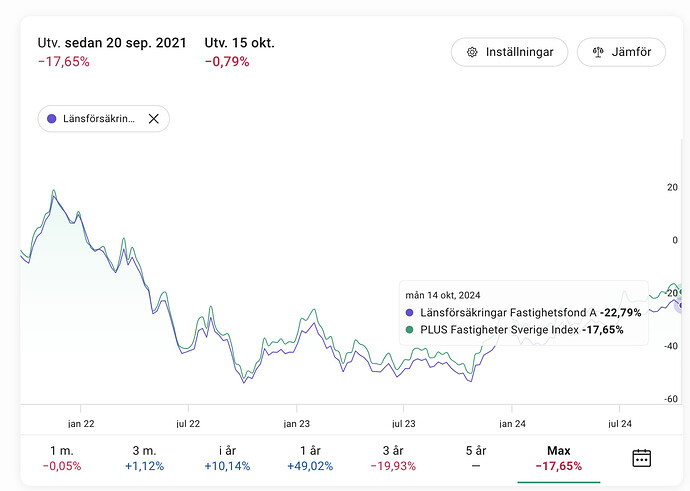Select the 1 m. period tab
The height and width of the screenshot is (491, 690).
point(62,458)
